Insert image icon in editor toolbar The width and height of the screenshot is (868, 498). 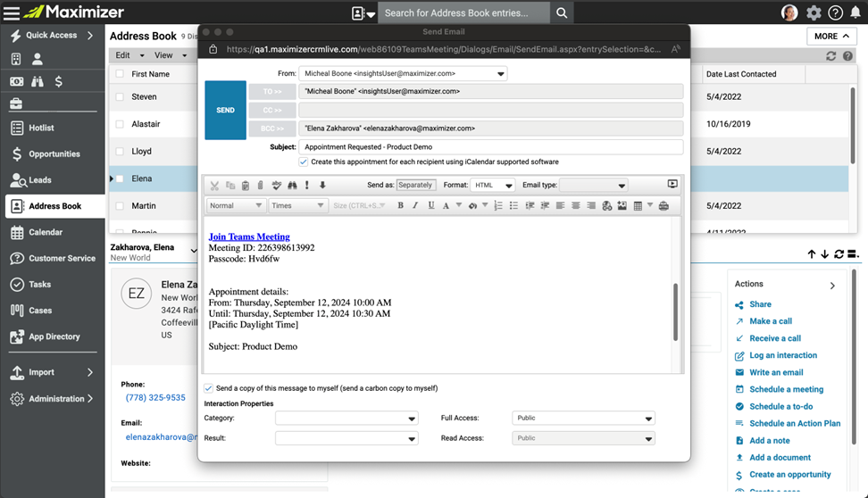(622, 205)
